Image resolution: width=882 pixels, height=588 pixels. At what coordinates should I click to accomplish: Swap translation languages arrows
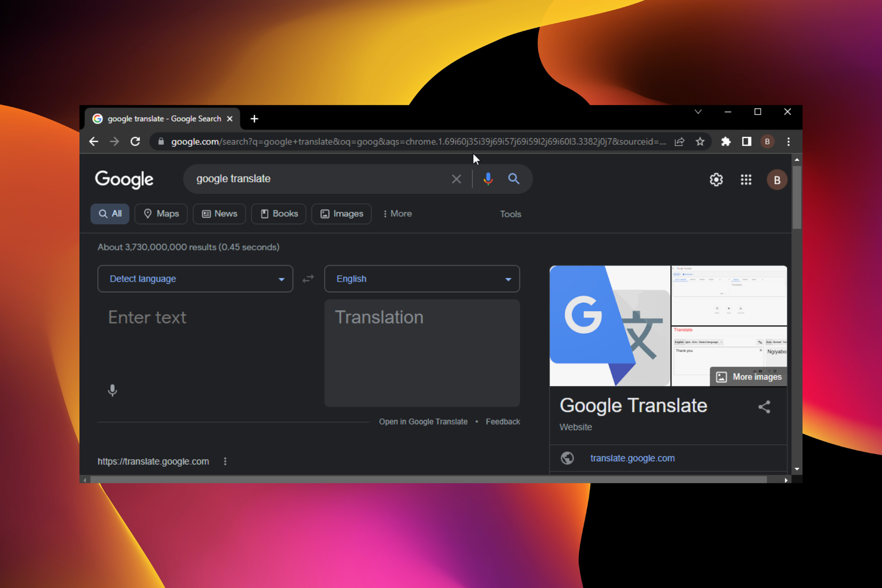pyautogui.click(x=308, y=278)
